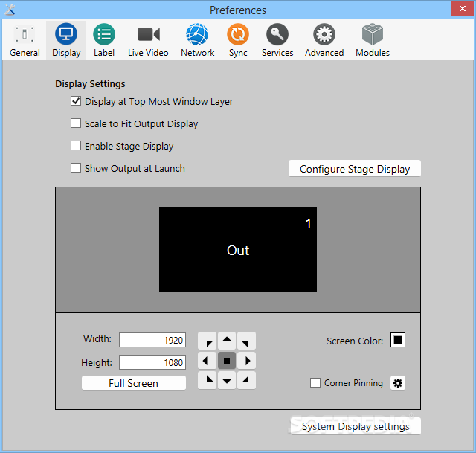Image resolution: width=476 pixels, height=453 pixels.
Task: Click the Full Screen button
Action: (134, 383)
